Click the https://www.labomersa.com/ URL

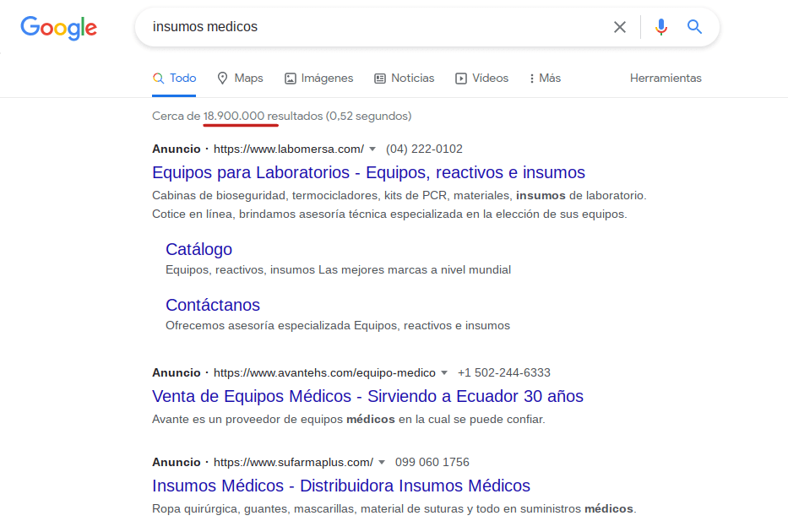[289, 149]
